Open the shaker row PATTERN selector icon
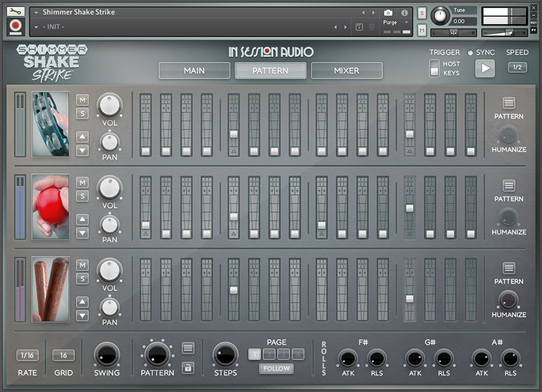The height and width of the screenshot is (392, 542). [x=509, y=186]
